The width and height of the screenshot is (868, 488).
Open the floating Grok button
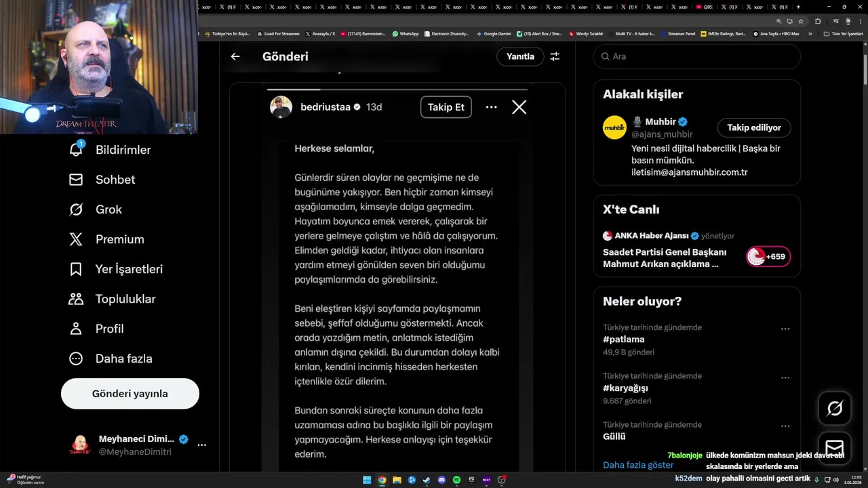point(835,408)
